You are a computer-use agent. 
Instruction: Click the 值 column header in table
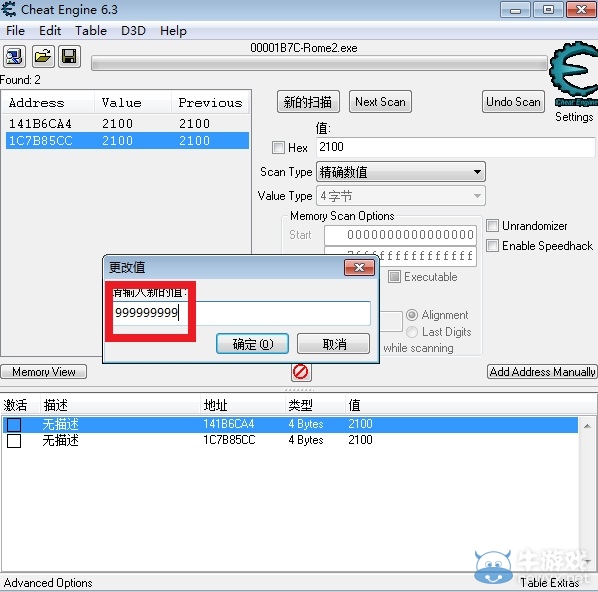471,405
